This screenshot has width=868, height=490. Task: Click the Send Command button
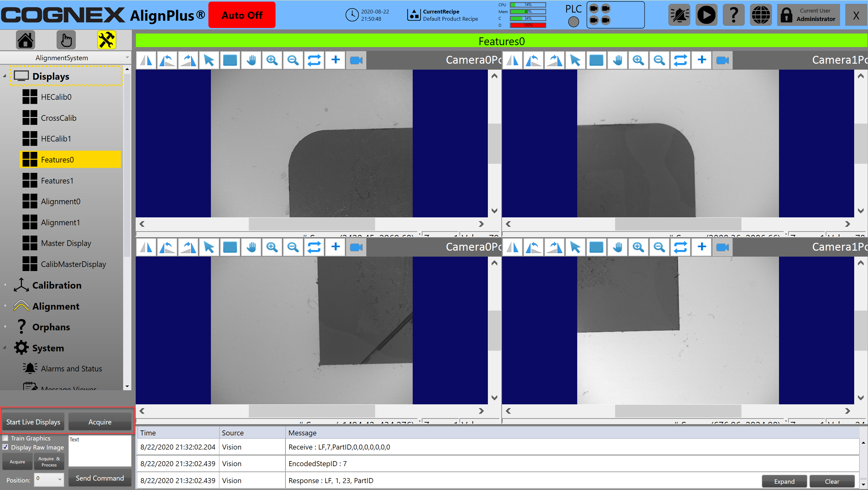[100, 478]
